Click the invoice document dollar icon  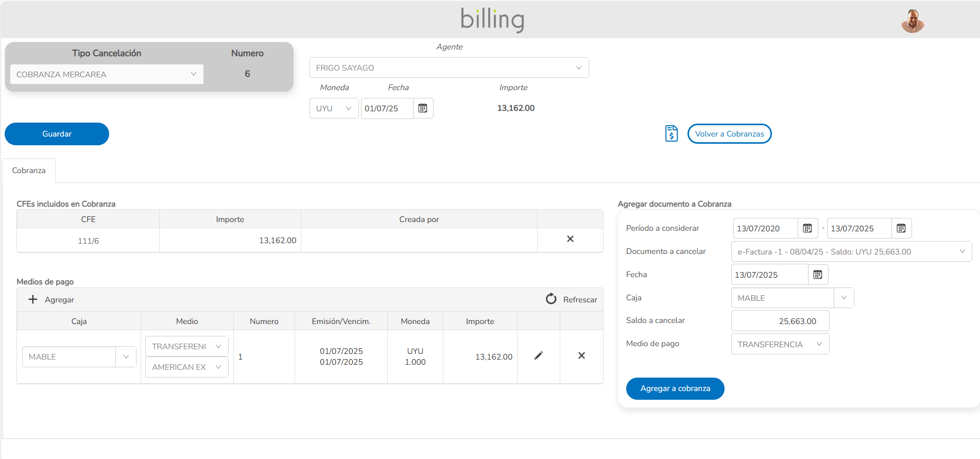coord(671,133)
